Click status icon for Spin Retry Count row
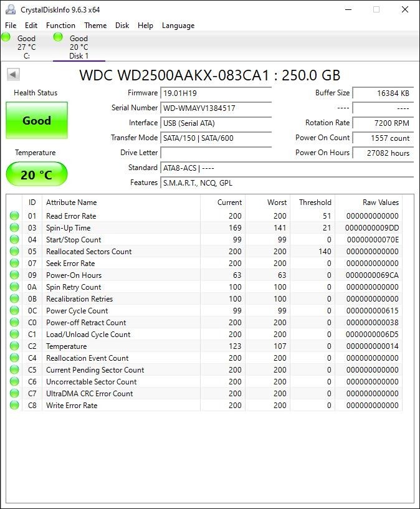420x509 pixels. pos(14,287)
